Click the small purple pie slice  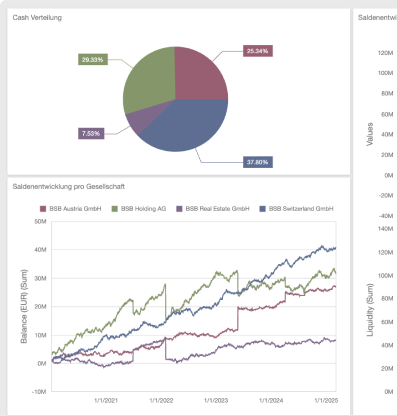tap(138, 121)
